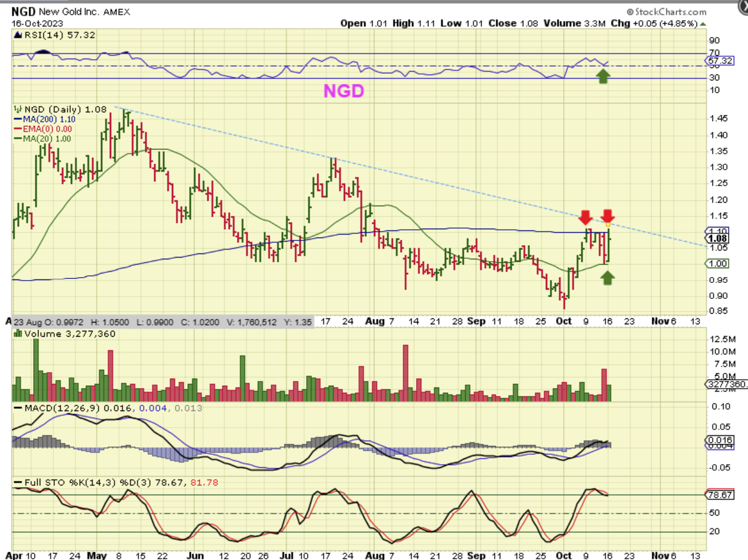748x560 pixels.
Task: Click the 0.85 price axis label
Action: click(718, 311)
